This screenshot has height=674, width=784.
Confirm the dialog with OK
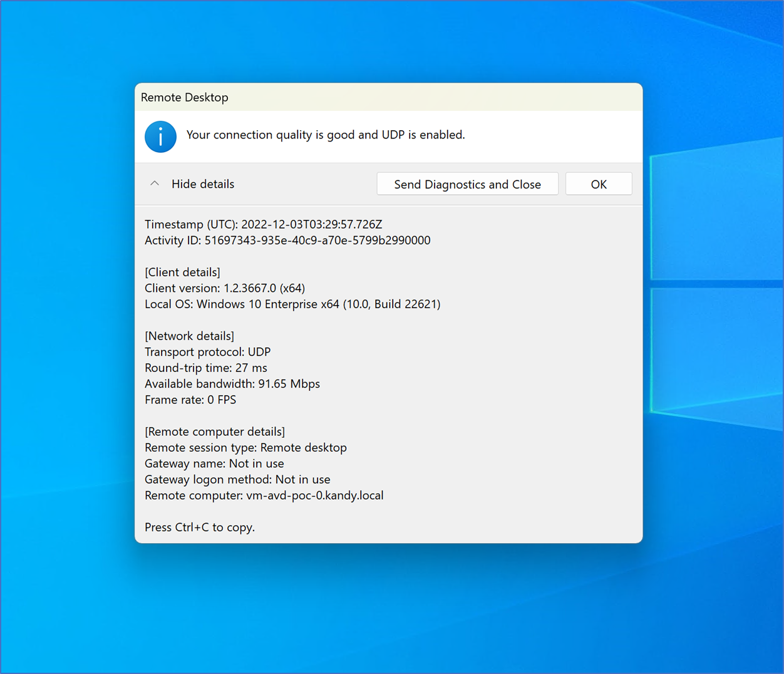pos(599,184)
